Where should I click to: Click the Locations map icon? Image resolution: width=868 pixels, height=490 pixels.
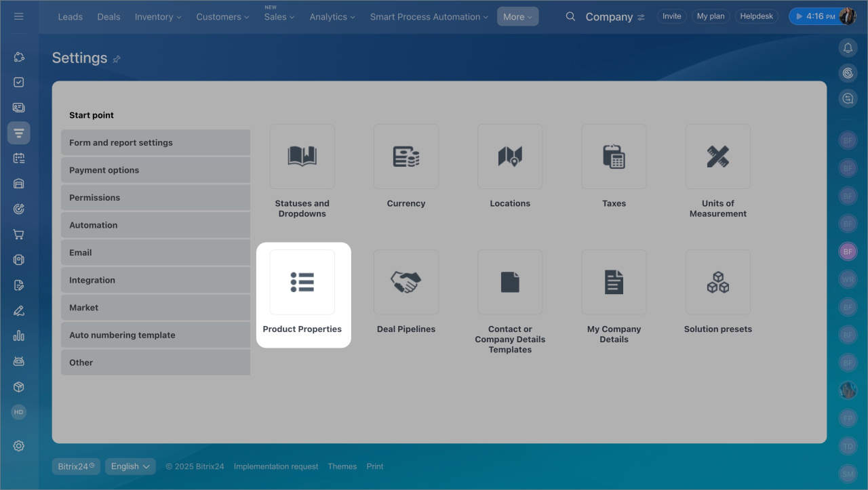click(510, 157)
